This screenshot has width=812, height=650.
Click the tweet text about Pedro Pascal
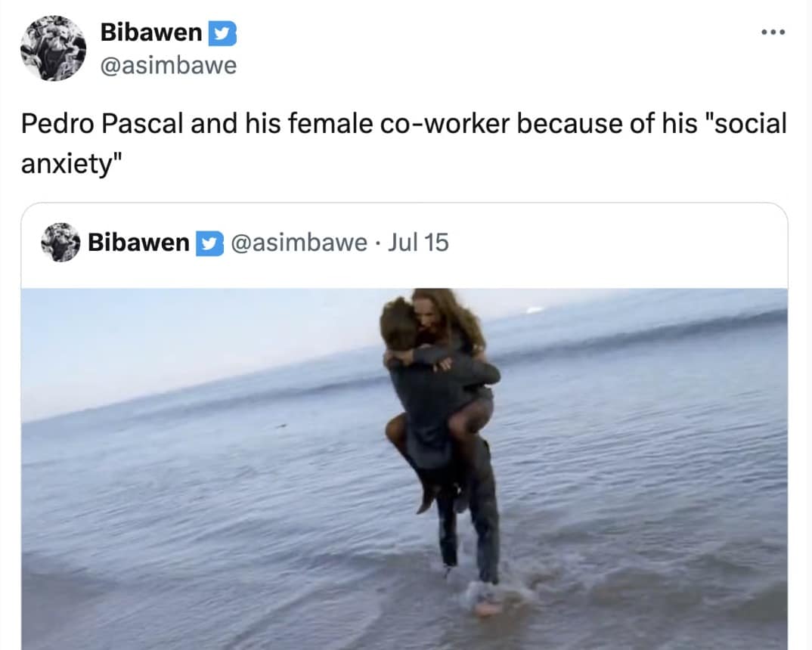coord(404,144)
